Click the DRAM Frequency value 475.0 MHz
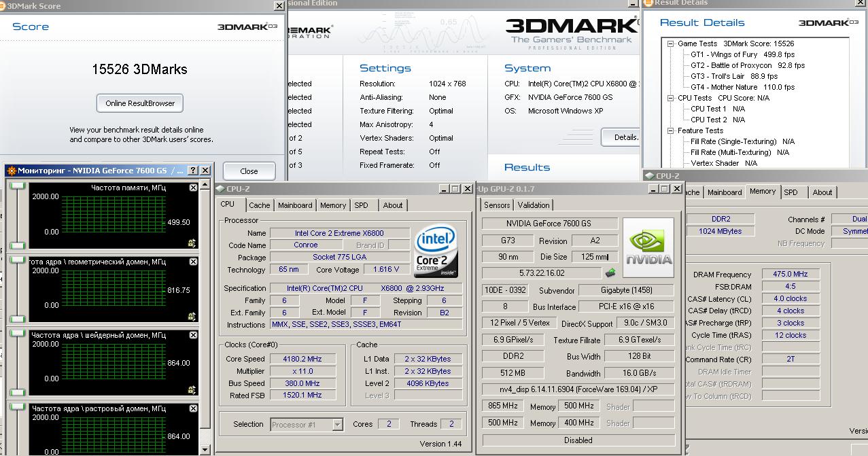This screenshot has width=868, height=456. pyautogui.click(x=791, y=275)
